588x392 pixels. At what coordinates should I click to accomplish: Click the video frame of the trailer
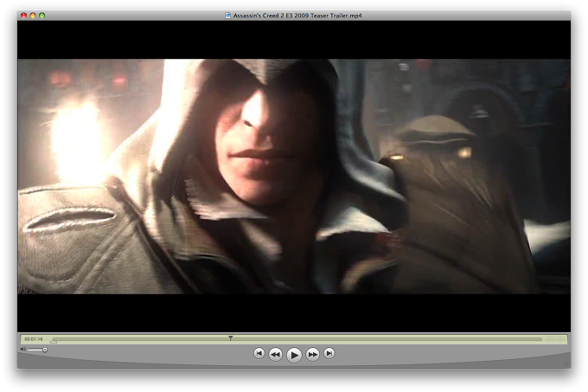(x=294, y=177)
